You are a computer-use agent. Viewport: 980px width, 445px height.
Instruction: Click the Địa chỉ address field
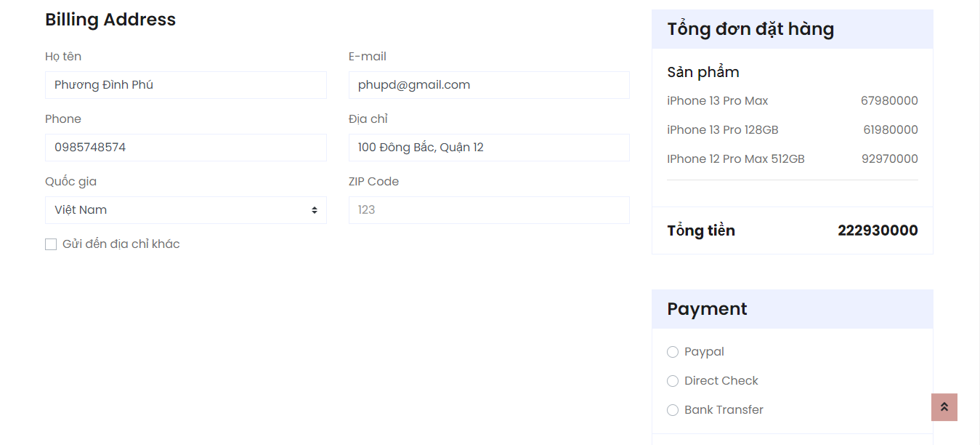pos(489,147)
